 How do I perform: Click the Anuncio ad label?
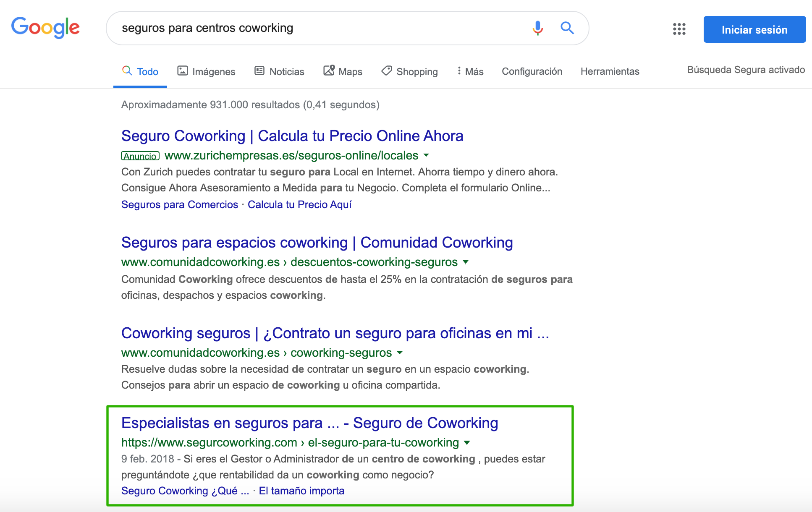point(140,156)
